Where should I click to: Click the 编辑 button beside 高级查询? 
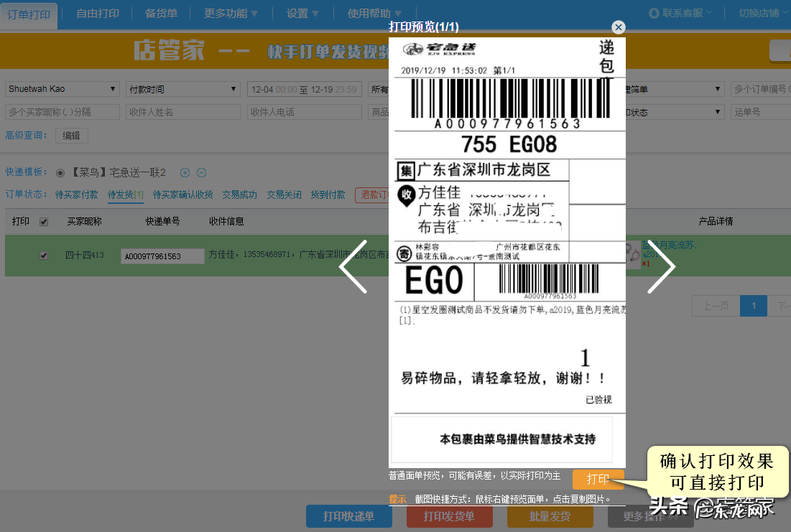pyautogui.click(x=71, y=135)
